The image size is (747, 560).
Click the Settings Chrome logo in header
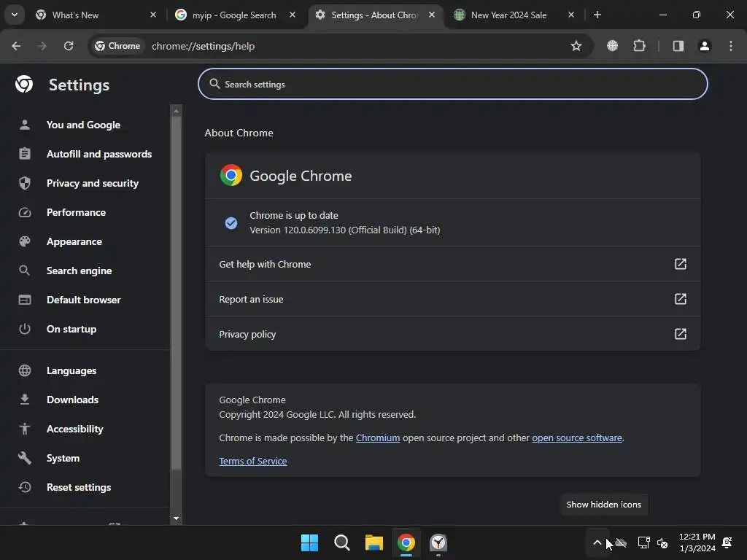24,85
